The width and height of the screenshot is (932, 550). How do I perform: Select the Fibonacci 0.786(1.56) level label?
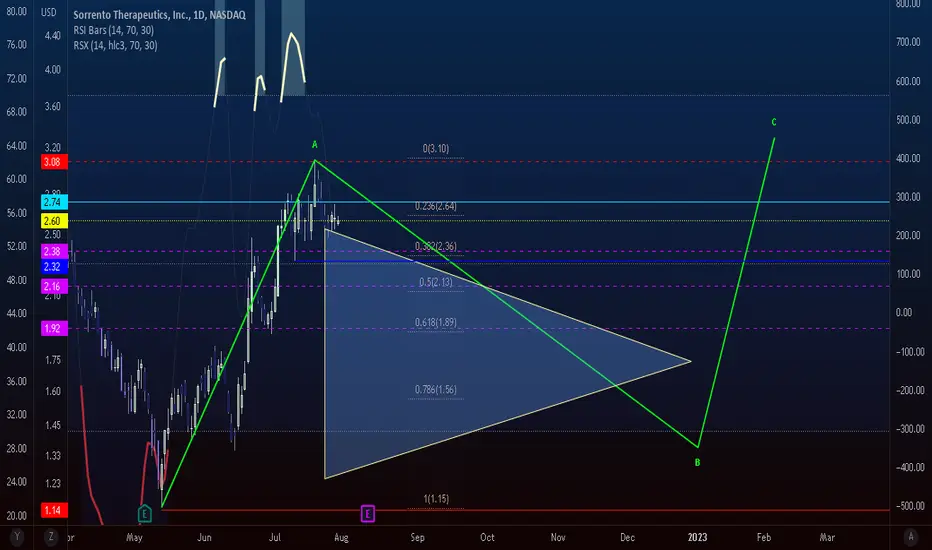tap(436, 390)
